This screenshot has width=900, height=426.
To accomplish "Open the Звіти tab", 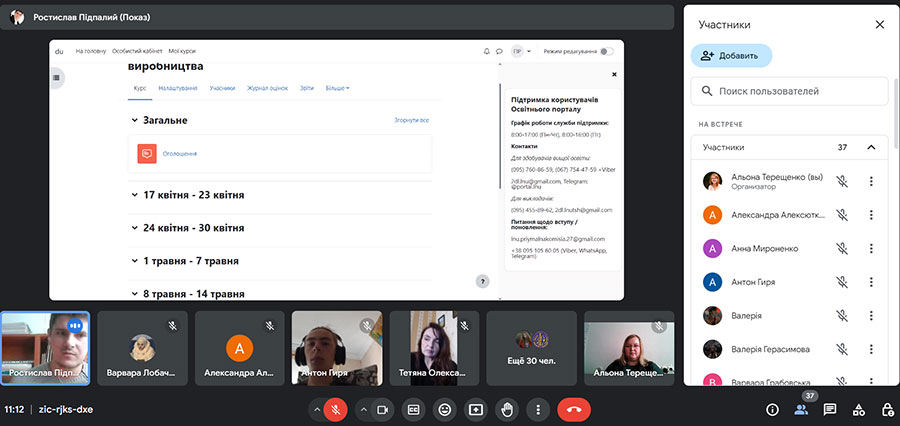I will [x=307, y=88].
